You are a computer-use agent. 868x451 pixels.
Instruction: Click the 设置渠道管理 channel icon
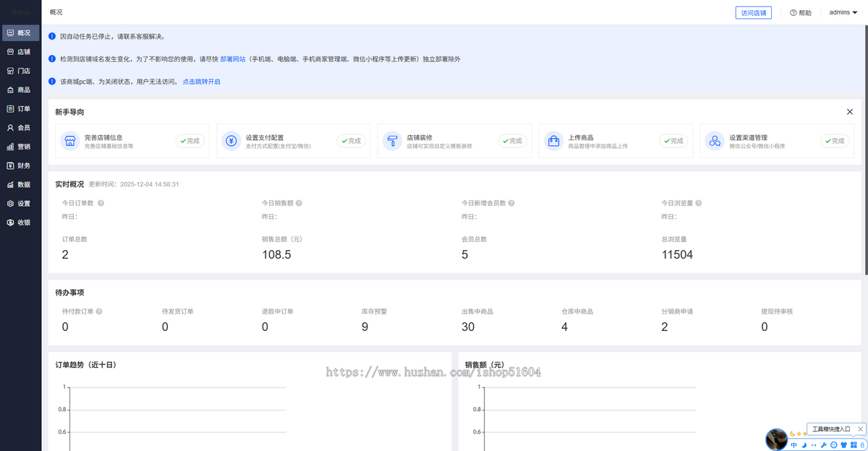point(715,141)
